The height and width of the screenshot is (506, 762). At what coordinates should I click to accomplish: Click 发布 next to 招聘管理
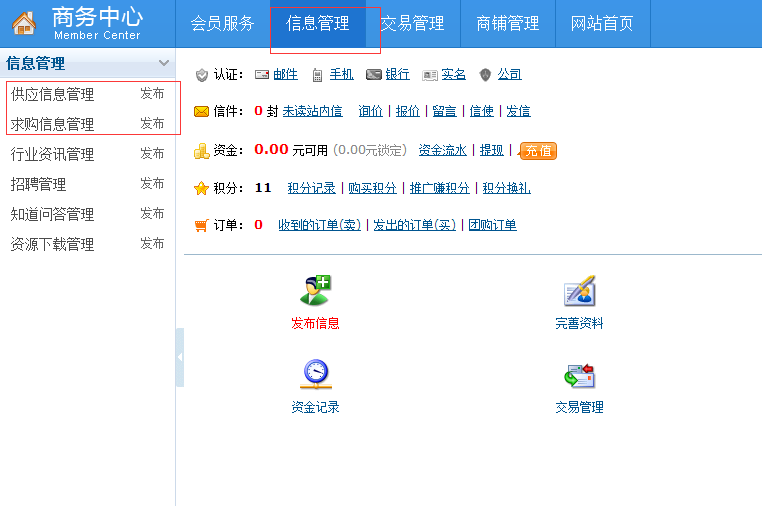click(152, 184)
